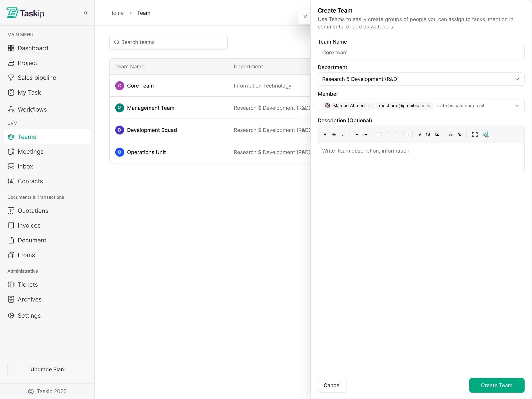Expand editor to fullscreen mode
532x399 pixels.
tap(474, 134)
